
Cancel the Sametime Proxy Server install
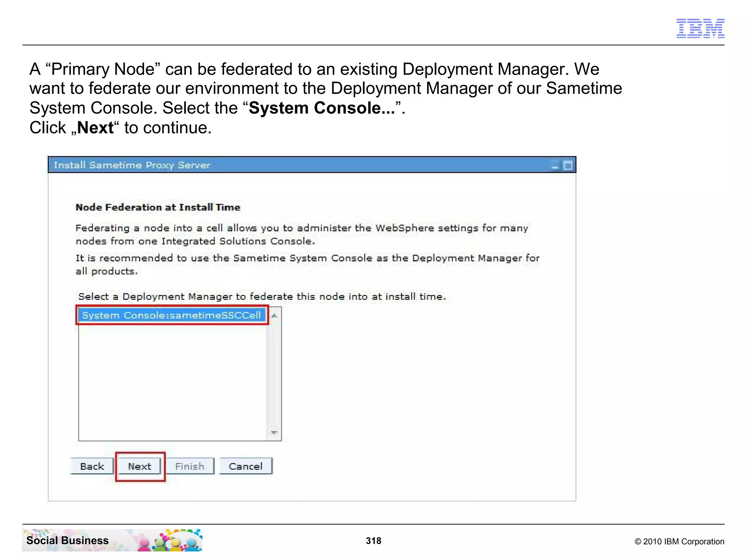point(245,466)
